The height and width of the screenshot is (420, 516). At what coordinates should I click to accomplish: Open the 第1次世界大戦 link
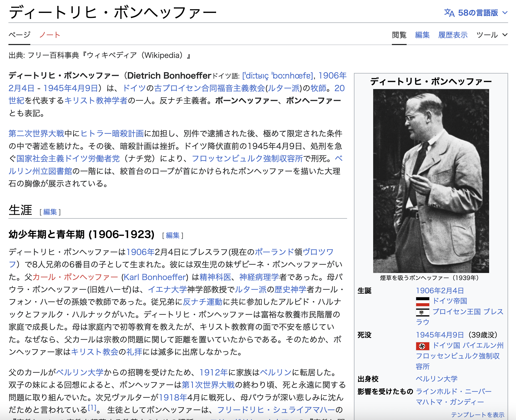pyautogui.click(x=208, y=385)
